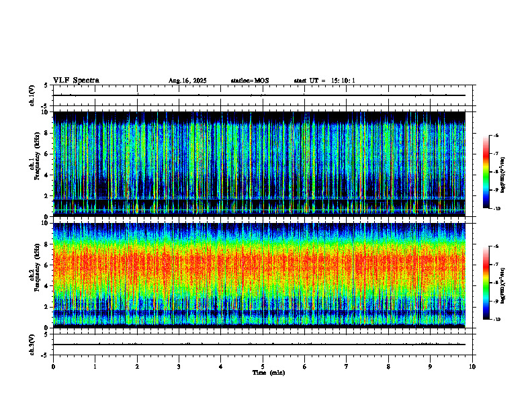Click inside the ch.2 spectrogram panel
The width and height of the screenshot is (532, 411).
tap(259, 275)
